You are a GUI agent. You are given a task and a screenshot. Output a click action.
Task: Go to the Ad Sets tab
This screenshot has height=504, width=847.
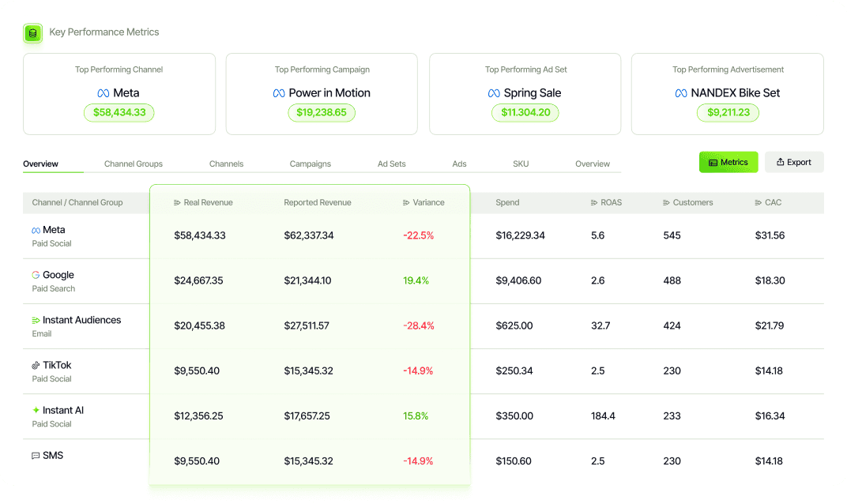(x=392, y=164)
